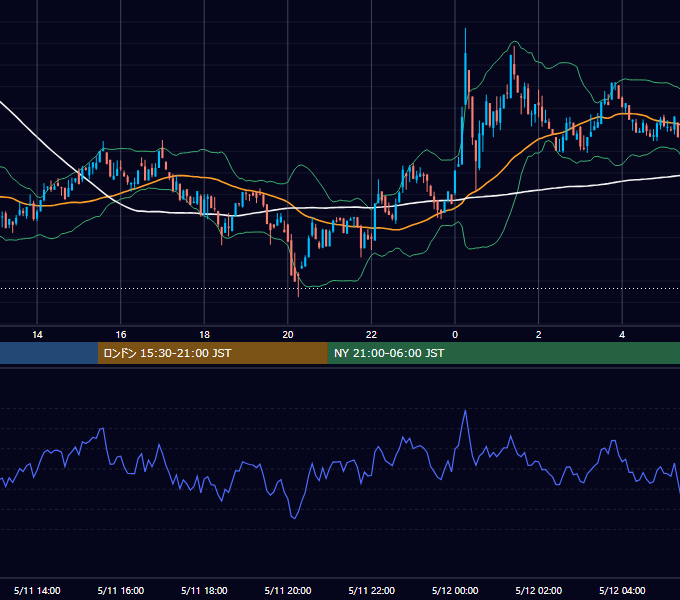Click the 5/11 20:00 date label
The height and width of the screenshot is (600, 680).
[288, 590]
